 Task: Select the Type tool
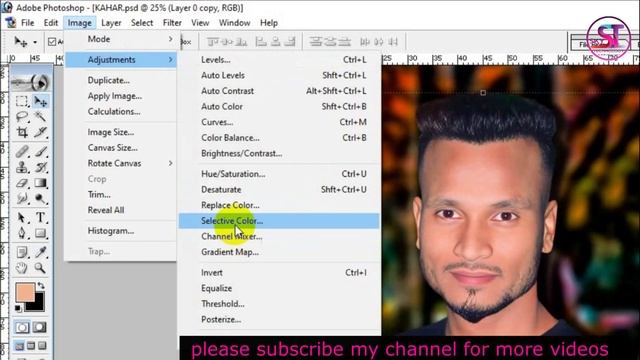tap(40, 218)
